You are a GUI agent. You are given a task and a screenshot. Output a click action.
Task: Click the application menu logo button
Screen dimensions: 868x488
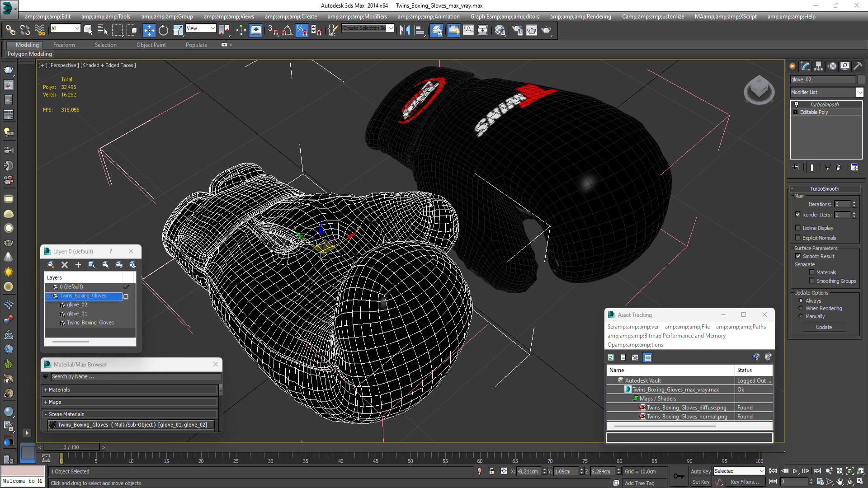click(9, 8)
